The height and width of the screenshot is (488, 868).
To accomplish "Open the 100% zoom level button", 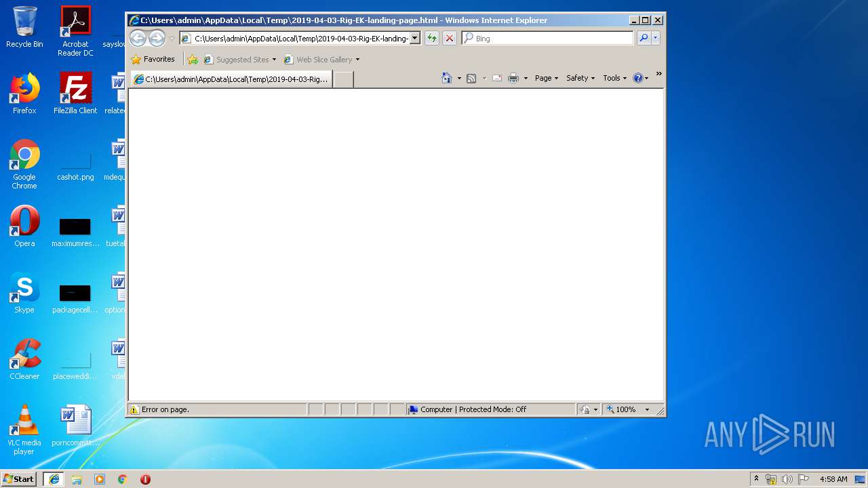I will (621, 409).
